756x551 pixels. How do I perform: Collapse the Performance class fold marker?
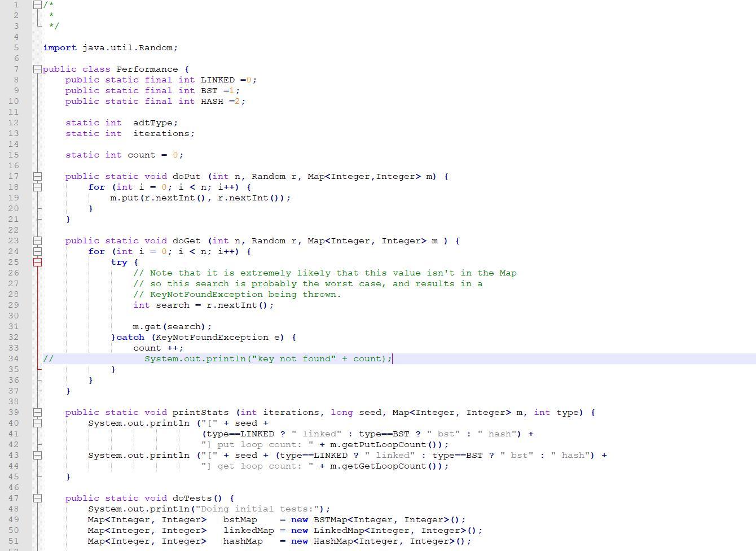(x=37, y=69)
